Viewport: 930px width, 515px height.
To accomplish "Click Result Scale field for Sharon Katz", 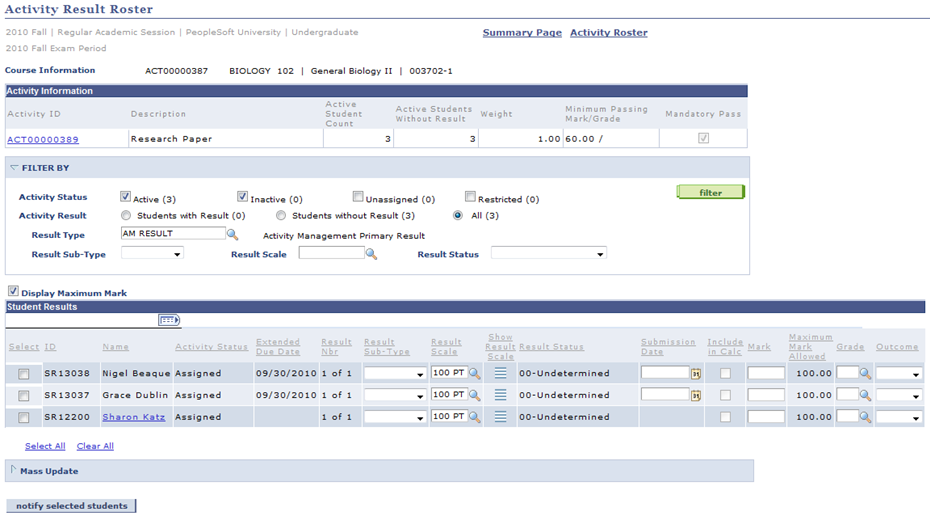I will [450, 417].
